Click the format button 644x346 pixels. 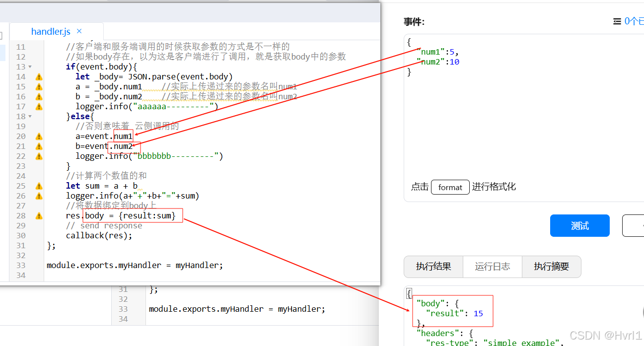(450, 187)
